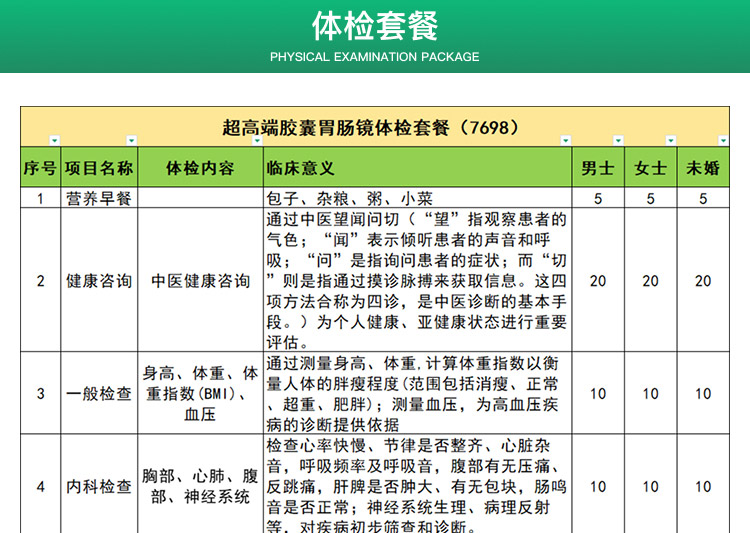The image size is (750, 533).
Task: Open the filter dropdown for the 项目名称 column
Action: [131, 142]
